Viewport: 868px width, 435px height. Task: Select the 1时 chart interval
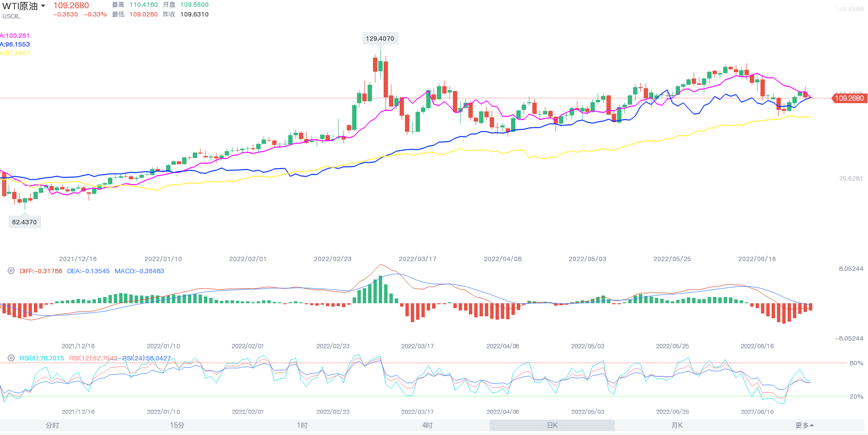point(302,425)
